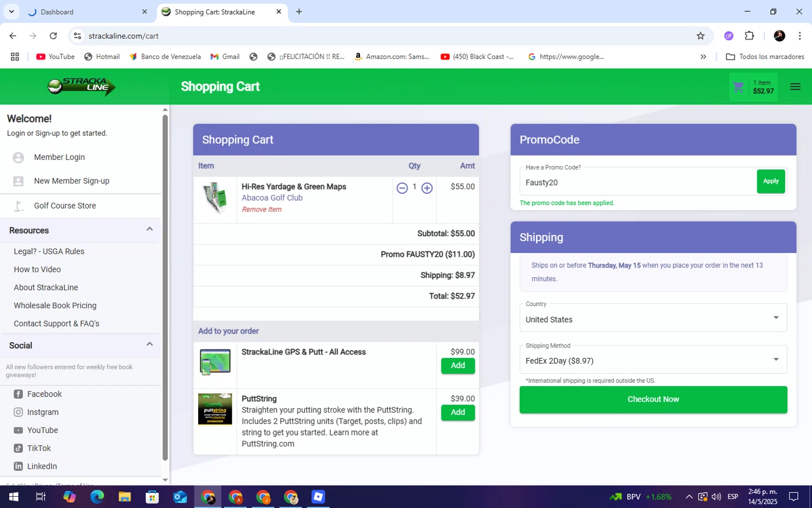Screen dimensions: 812x508
Task: Focus the promo code input field
Action: (x=638, y=183)
